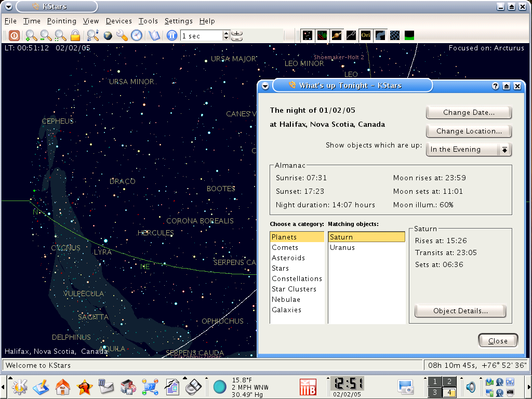Toggle stars display in the view toolbar
Image resolution: width=532 pixels, height=399 pixels.
[x=308, y=35]
